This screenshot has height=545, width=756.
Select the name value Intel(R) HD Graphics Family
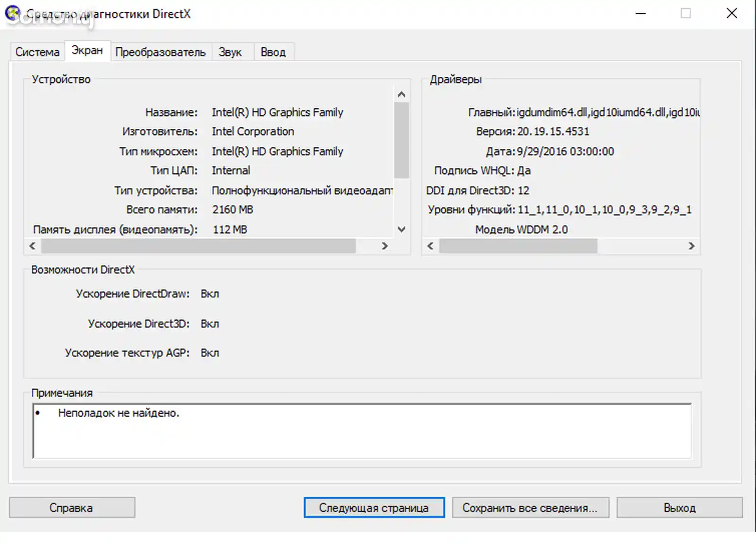click(277, 112)
